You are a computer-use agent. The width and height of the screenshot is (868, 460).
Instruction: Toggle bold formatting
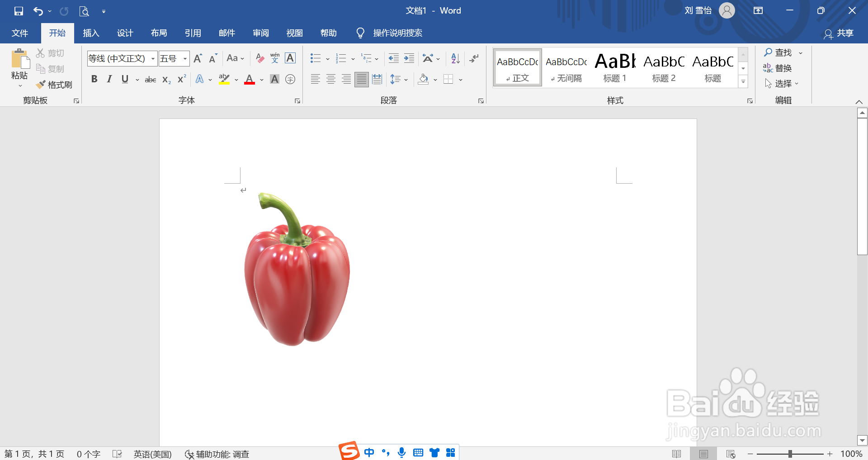94,79
